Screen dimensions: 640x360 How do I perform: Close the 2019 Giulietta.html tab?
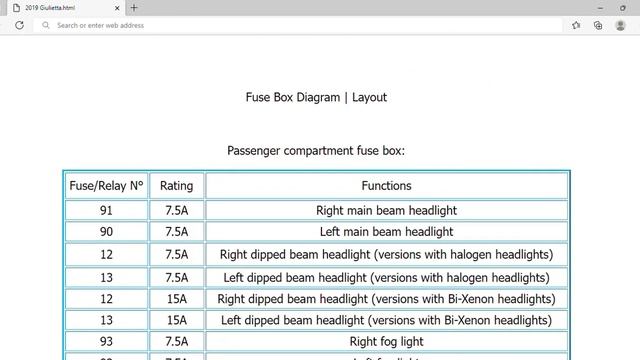117,8
